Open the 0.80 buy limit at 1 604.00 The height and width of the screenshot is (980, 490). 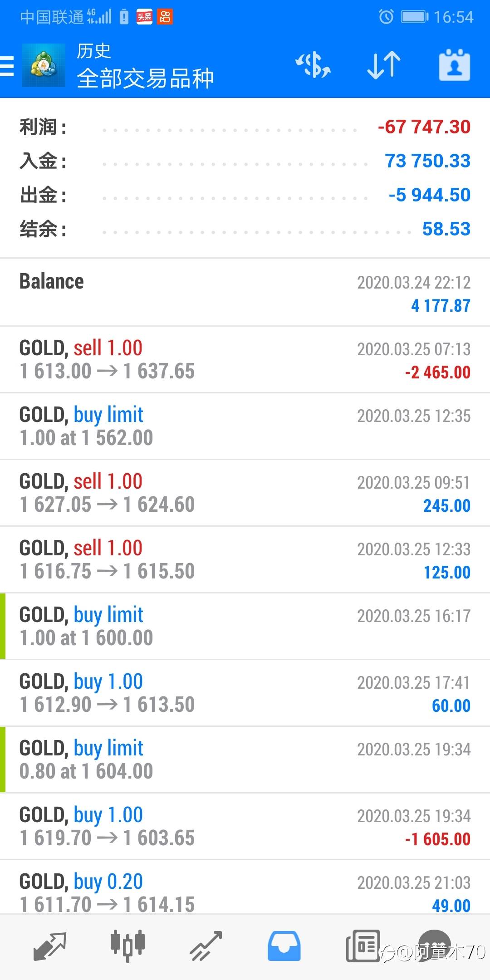coord(245,759)
